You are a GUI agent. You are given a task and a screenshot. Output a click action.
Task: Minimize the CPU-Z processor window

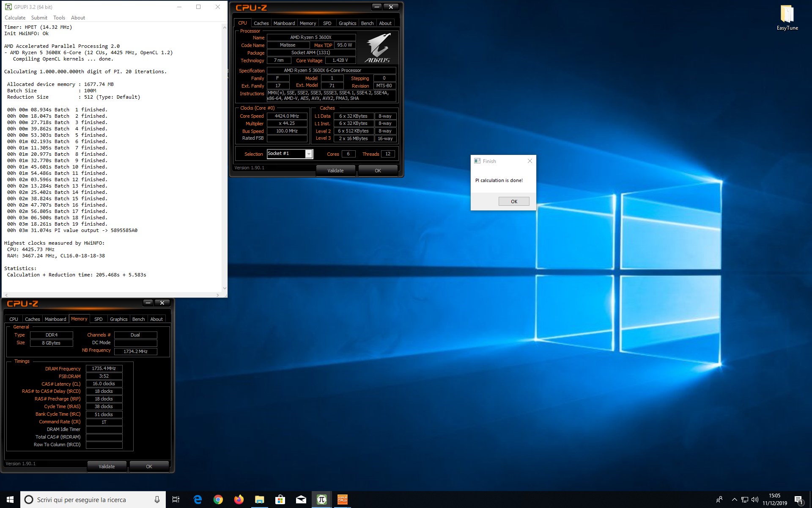(x=376, y=7)
